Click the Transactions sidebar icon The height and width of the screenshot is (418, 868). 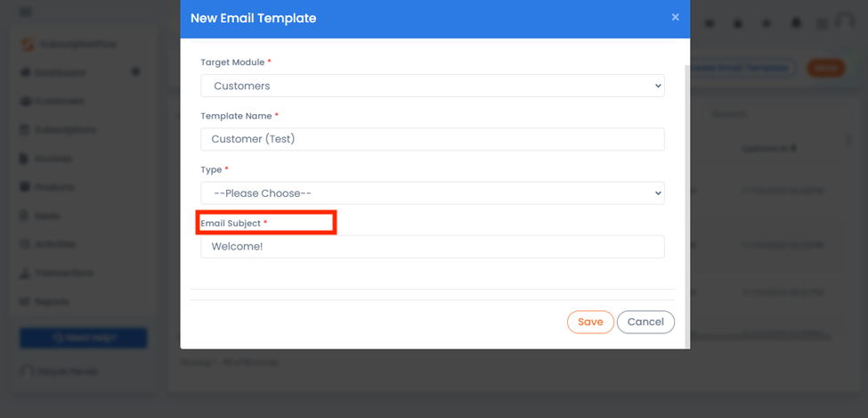click(24, 274)
